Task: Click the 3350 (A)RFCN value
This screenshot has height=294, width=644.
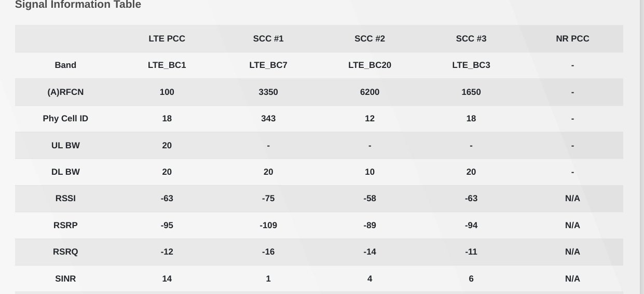Action: (x=268, y=92)
